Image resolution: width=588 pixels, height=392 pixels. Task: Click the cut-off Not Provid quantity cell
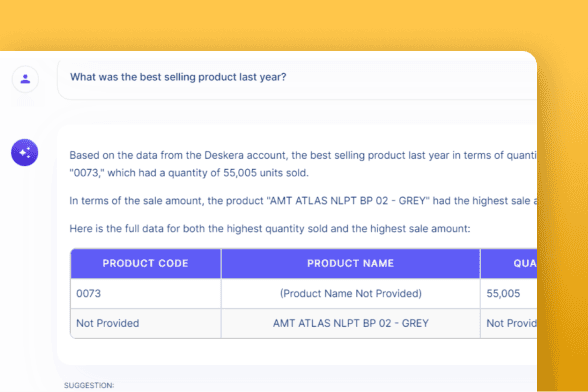tap(509, 323)
